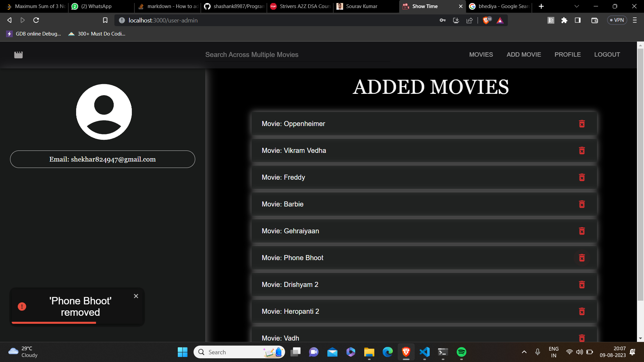
Task: Toggle the browser sidebar panel
Action: [x=578, y=20]
